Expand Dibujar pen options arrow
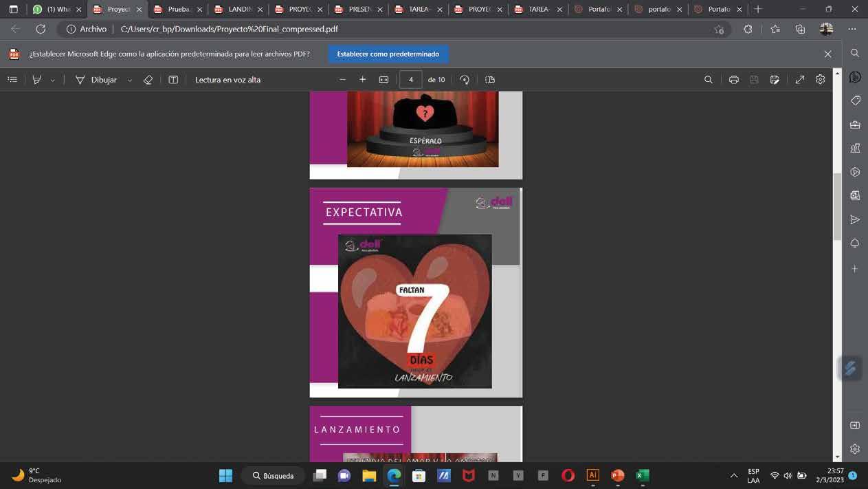Image resolution: width=868 pixels, height=489 pixels. (x=129, y=80)
